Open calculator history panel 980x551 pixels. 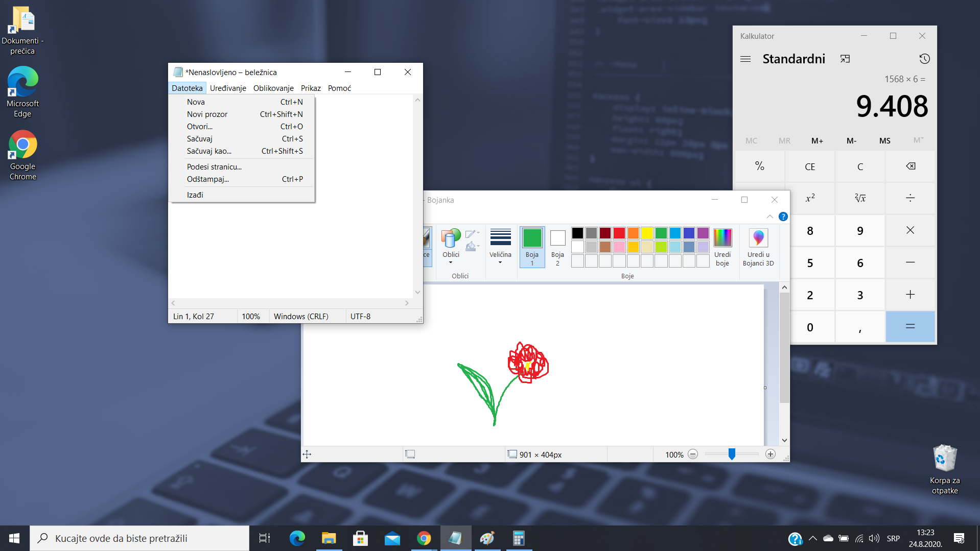[924, 59]
